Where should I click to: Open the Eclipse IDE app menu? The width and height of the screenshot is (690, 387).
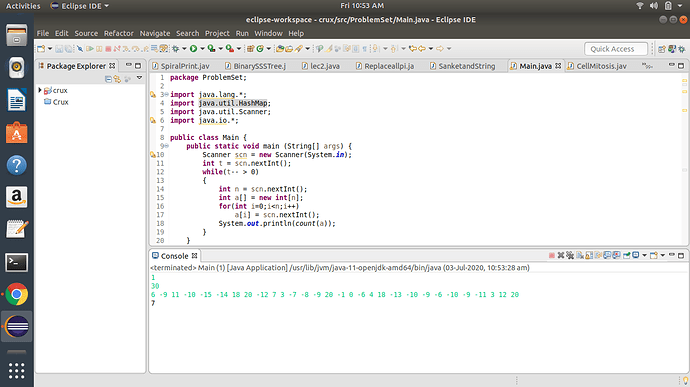(x=80, y=6)
